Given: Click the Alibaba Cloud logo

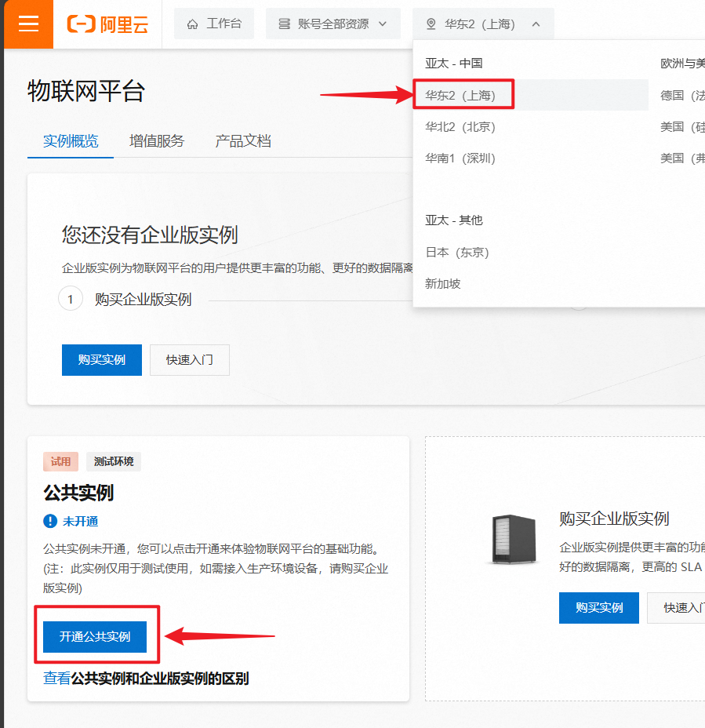Looking at the screenshot, I should pos(107,24).
